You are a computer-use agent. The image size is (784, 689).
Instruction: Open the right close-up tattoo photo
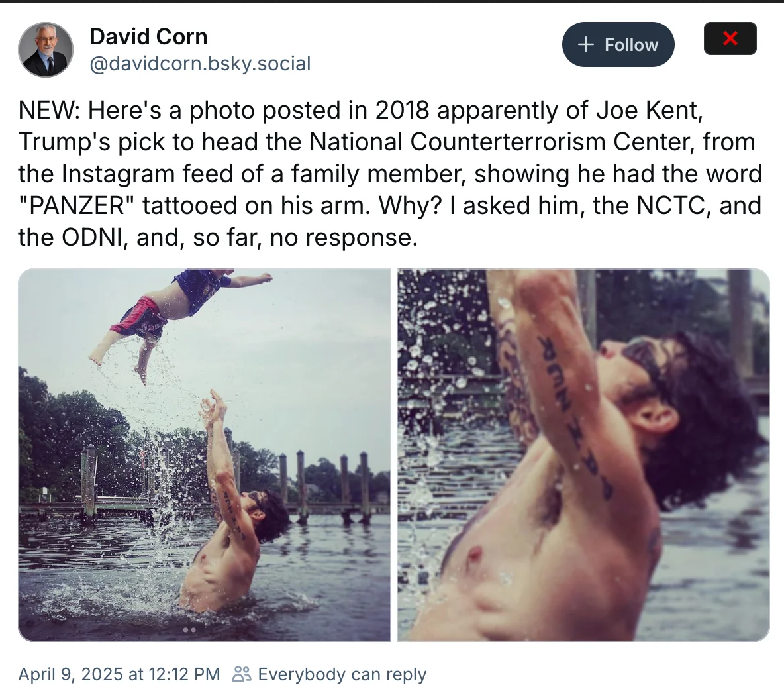pos(583,455)
